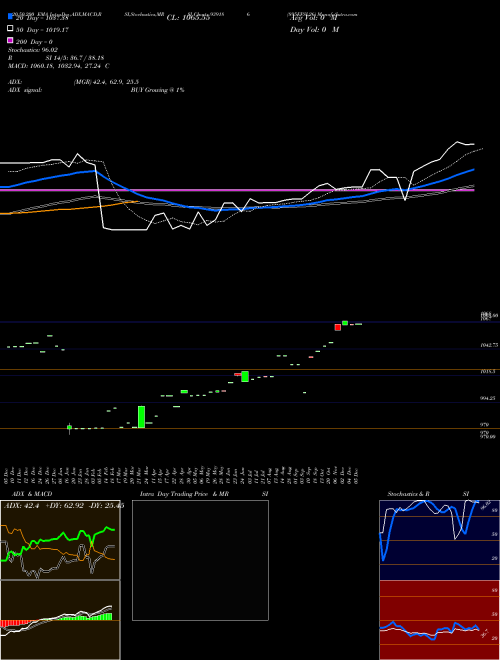Click the magenta 200 day horizontal line

pyautogui.click(x=237, y=190)
